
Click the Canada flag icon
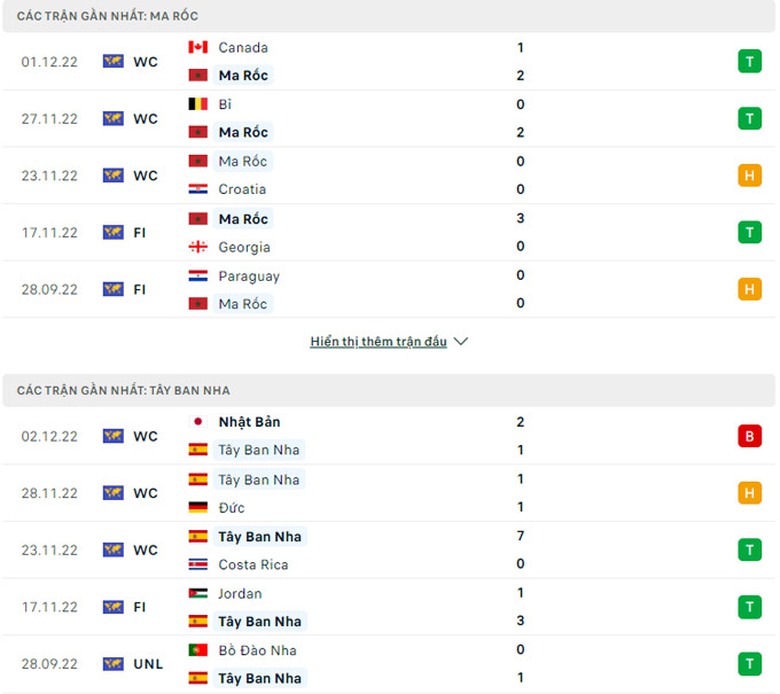[198, 47]
